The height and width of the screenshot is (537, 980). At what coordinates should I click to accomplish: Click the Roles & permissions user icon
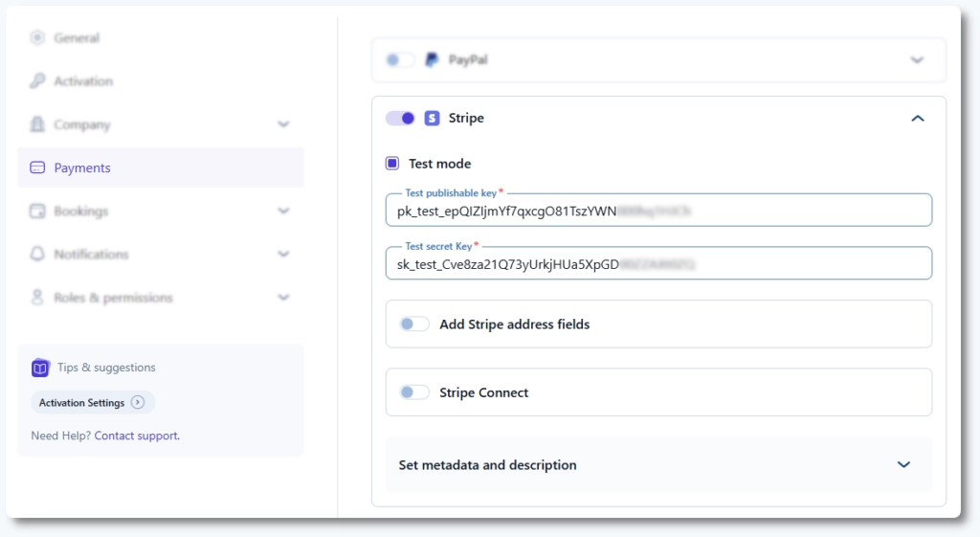[37, 298]
